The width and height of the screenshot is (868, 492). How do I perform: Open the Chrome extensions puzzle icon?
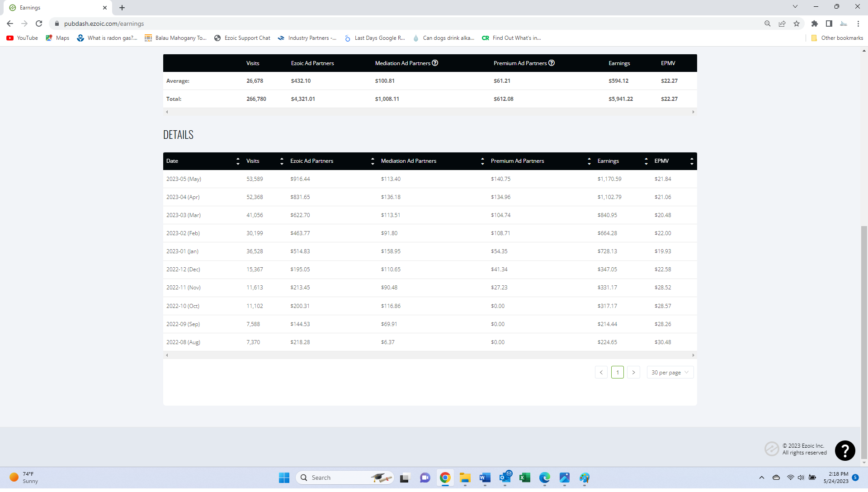(815, 24)
